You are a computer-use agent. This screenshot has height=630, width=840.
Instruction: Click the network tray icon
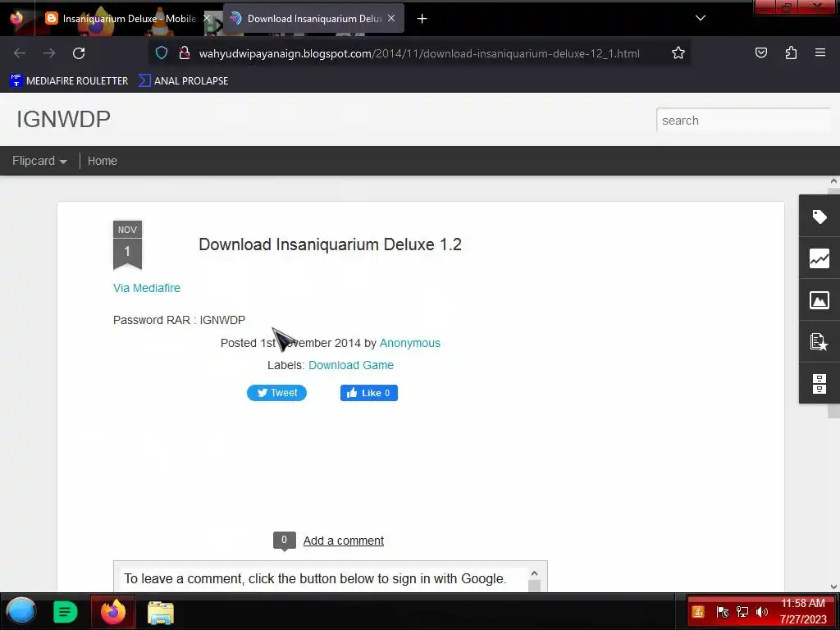742,611
